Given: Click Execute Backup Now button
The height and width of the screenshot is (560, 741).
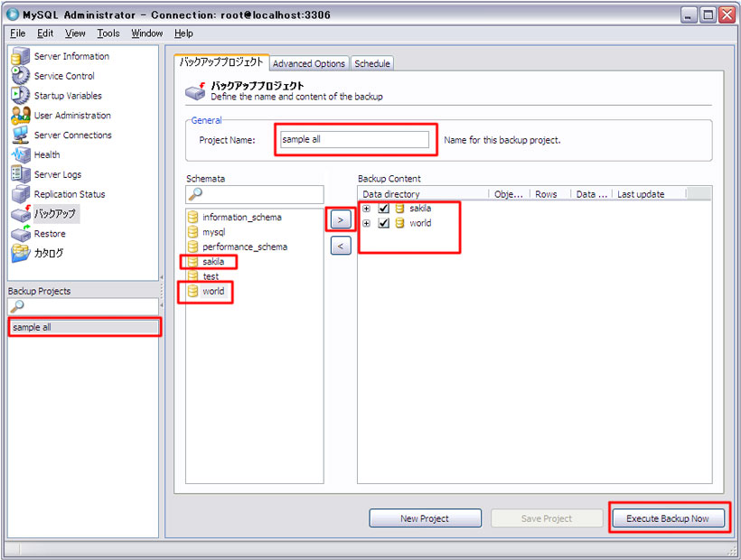Looking at the screenshot, I should (x=668, y=518).
